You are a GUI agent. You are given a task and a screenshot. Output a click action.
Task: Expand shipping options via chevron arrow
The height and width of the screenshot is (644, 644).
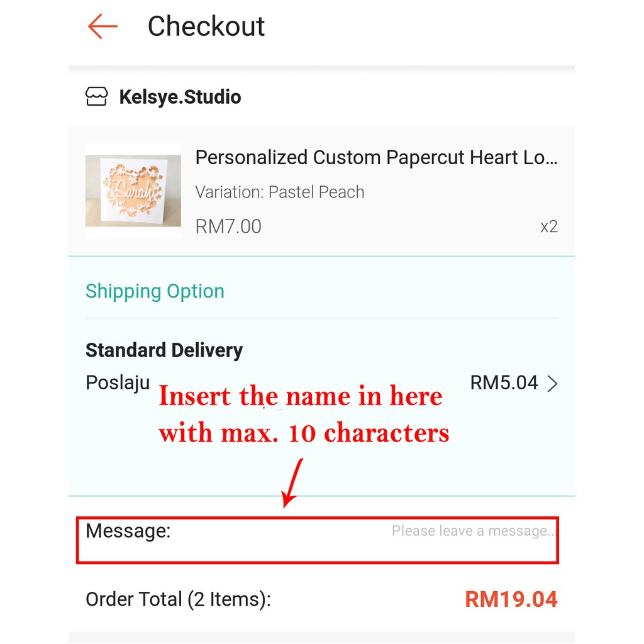coord(553,384)
